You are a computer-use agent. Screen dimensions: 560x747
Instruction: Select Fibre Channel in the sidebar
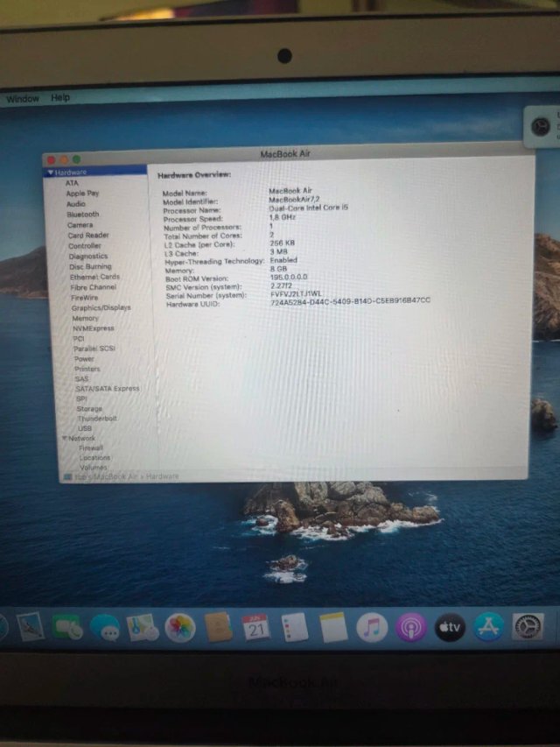pyautogui.click(x=94, y=287)
